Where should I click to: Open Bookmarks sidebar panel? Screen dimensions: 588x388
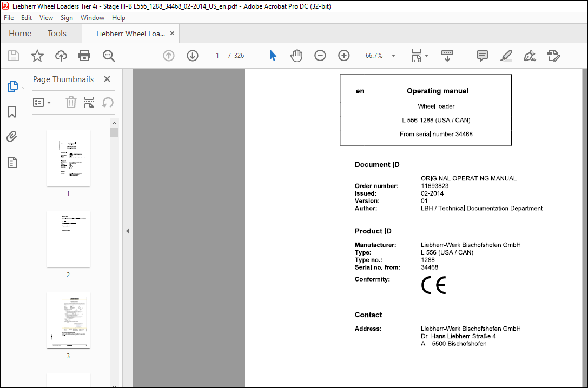pyautogui.click(x=12, y=112)
